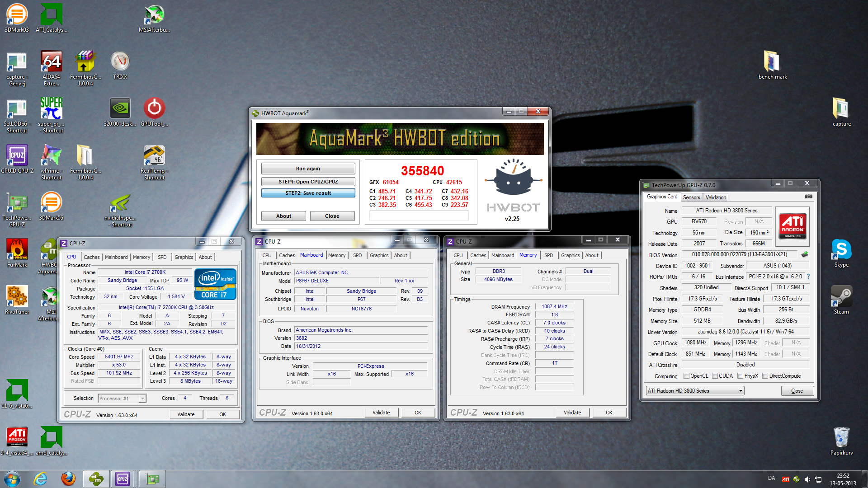Screen dimensions: 868x488
Task: Open the Papirkurv recycle bin
Action: point(841,441)
